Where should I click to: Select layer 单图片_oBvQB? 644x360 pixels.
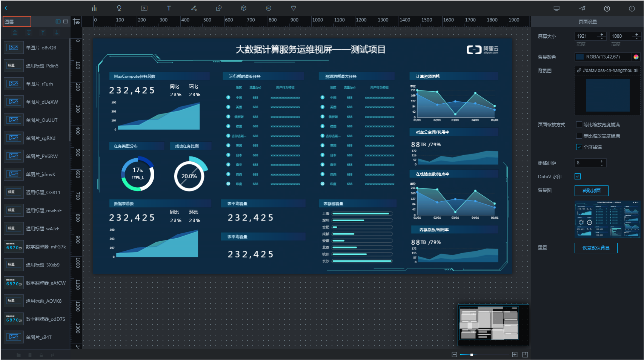(36, 48)
